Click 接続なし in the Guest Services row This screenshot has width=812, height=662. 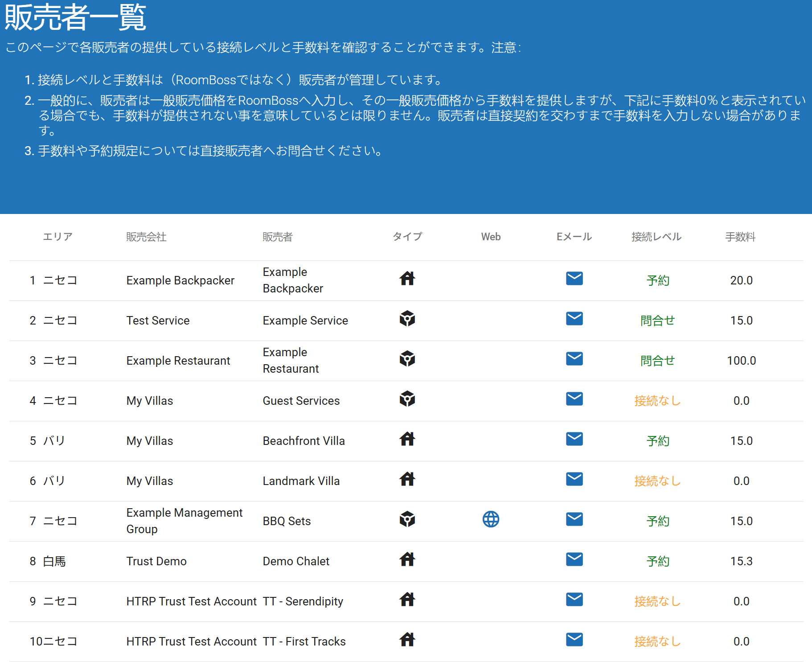click(x=657, y=401)
